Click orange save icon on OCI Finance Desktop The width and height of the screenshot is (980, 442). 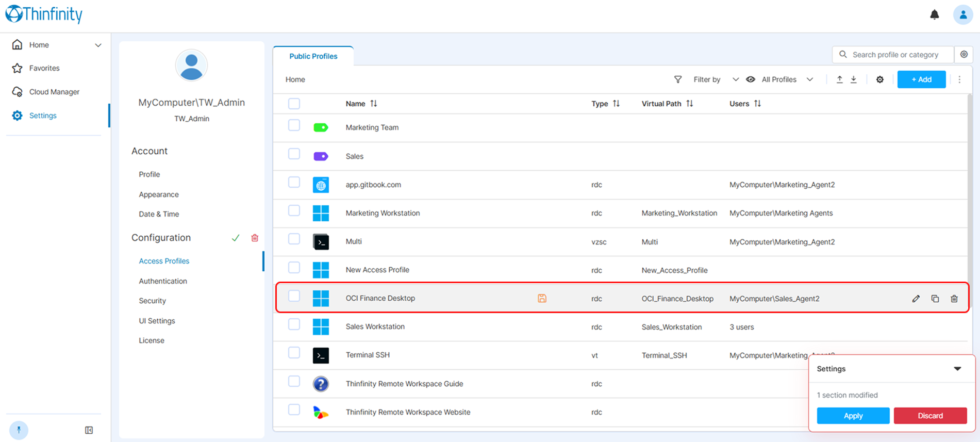coord(542,298)
